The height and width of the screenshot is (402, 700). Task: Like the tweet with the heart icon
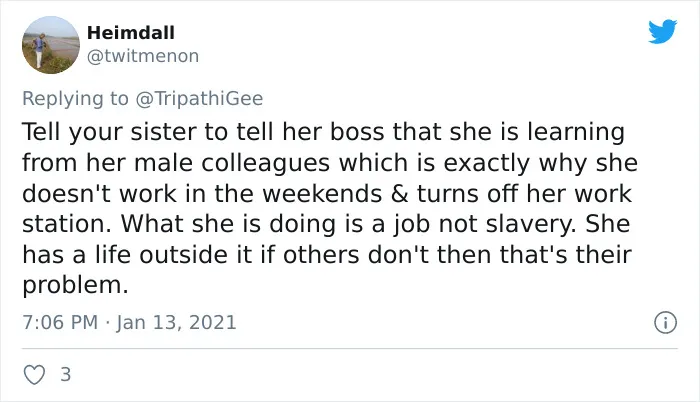click(34, 375)
